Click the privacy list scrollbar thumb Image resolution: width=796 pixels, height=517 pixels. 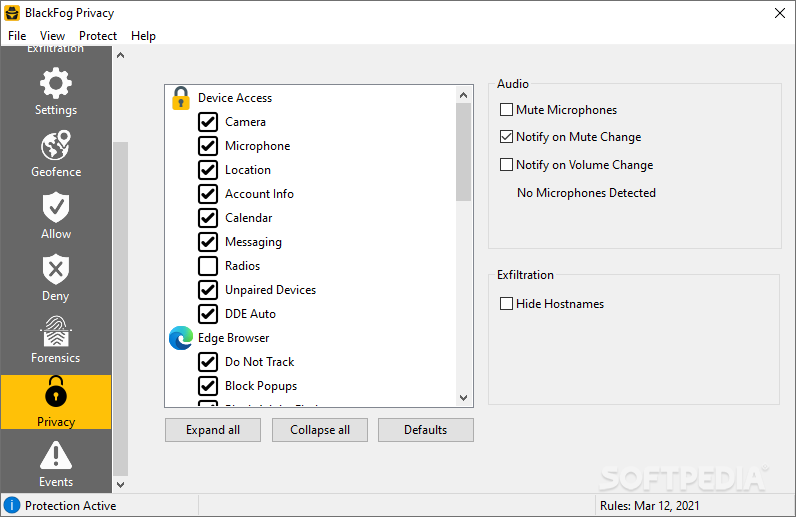pos(463,152)
